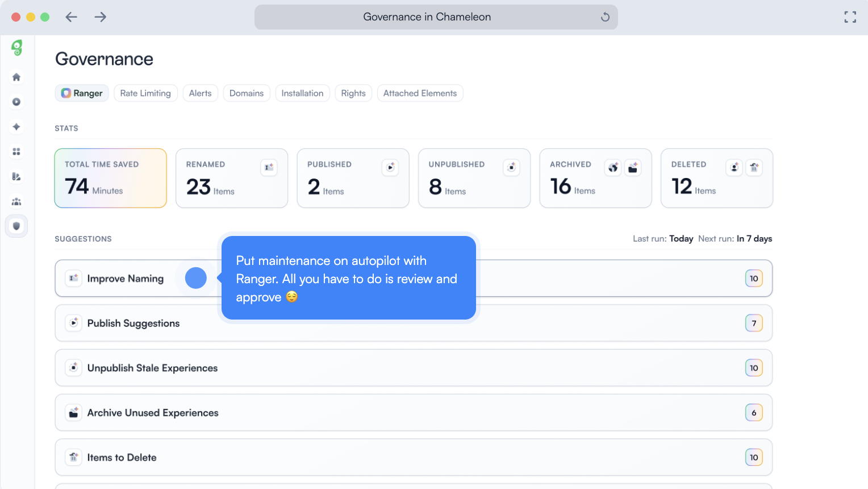Switch to the Rate Limiting tab
The width and height of the screenshot is (868, 489).
(145, 93)
